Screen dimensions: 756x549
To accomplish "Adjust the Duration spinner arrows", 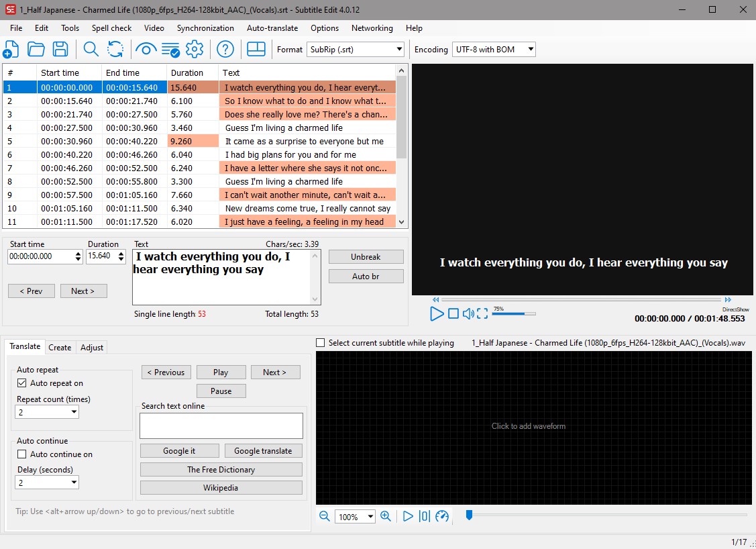I will tap(121, 256).
